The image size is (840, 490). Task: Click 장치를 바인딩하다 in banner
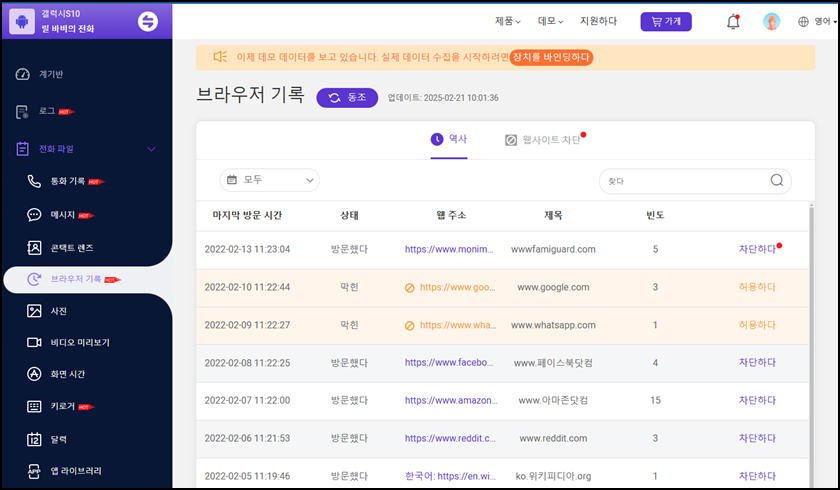(551, 57)
